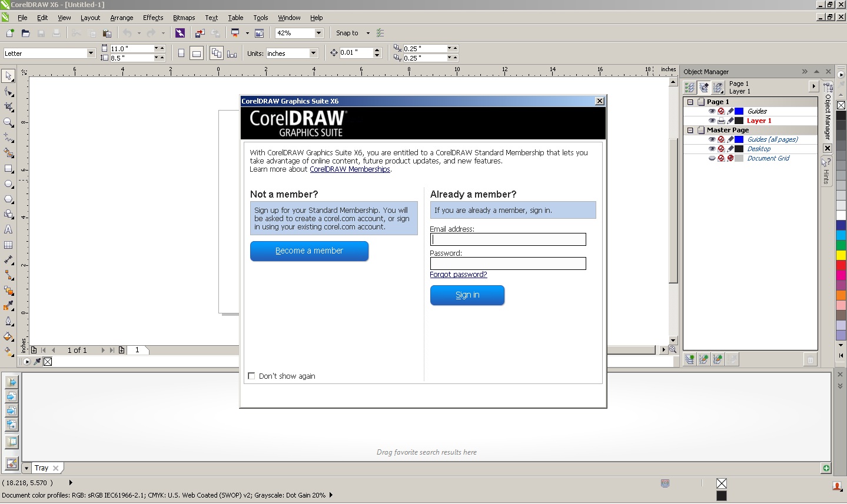This screenshot has height=504, width=847.
Task: Click the Fill tool in toolbox
Action: point(8,337)
